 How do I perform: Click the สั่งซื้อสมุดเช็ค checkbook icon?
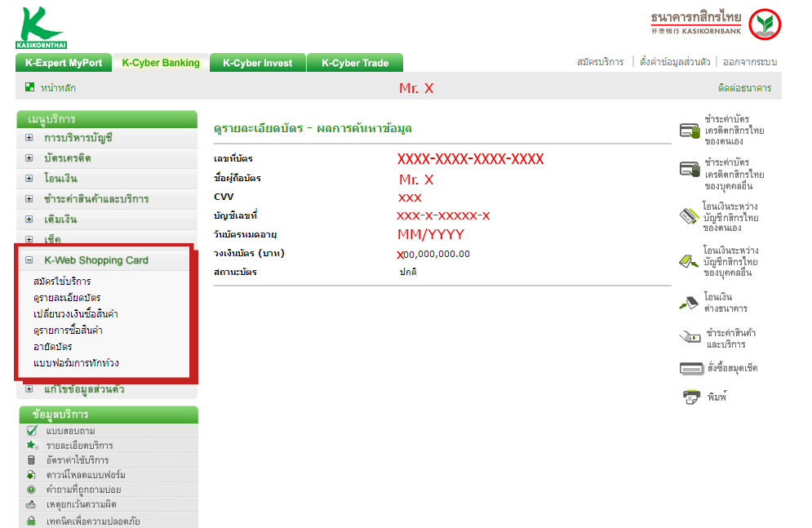(x=691, y=369)
